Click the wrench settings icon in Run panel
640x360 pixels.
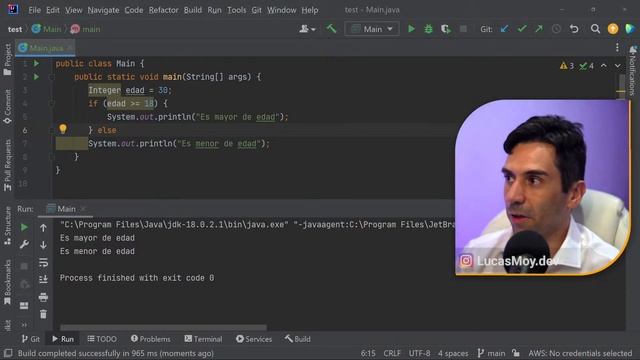[24, 244]
